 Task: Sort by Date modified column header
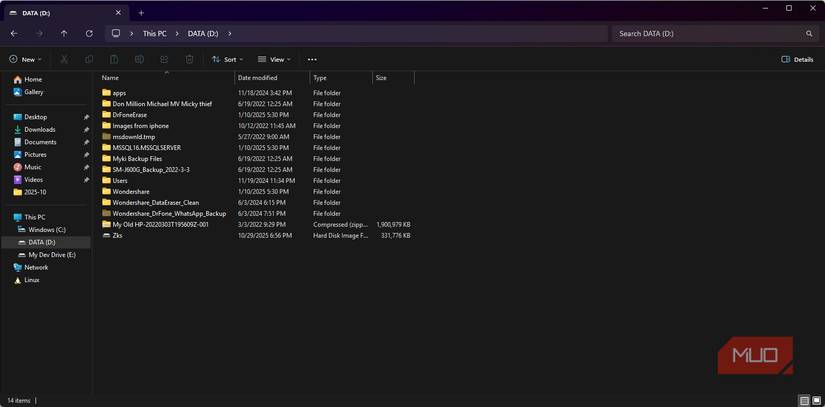point(272,78)
